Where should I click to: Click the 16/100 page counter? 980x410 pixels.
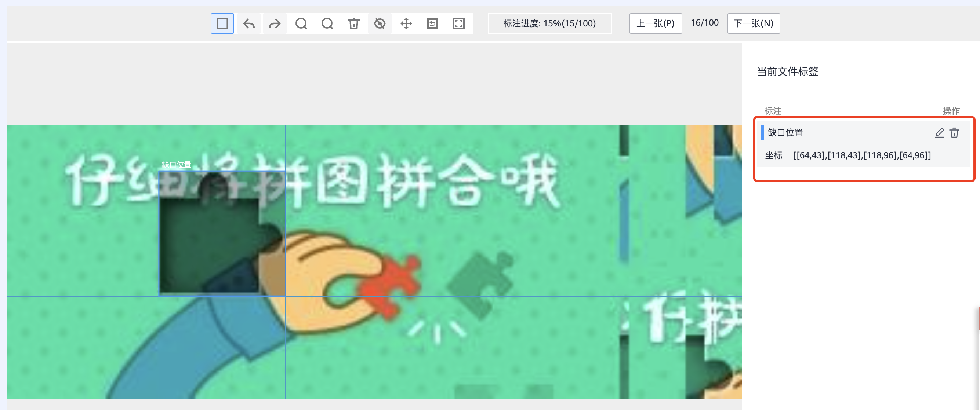point(704,23)
